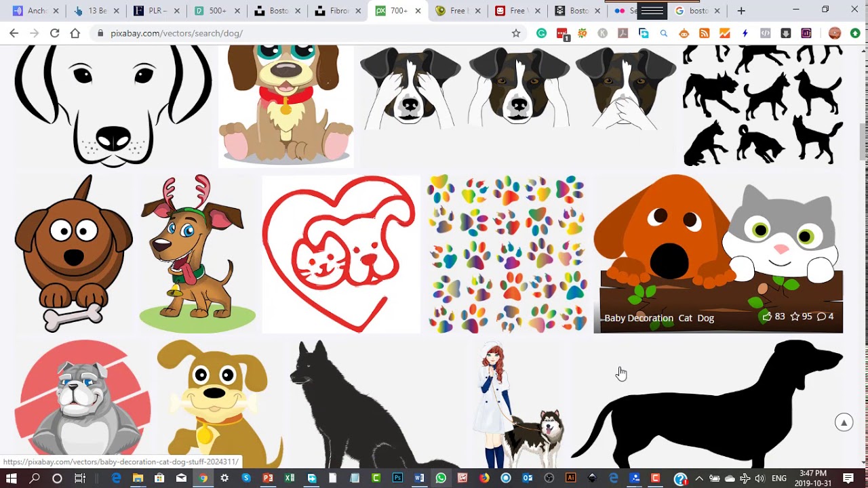868x488 pixels.
Task: Open Windows taskbar search
Action: 34,478
